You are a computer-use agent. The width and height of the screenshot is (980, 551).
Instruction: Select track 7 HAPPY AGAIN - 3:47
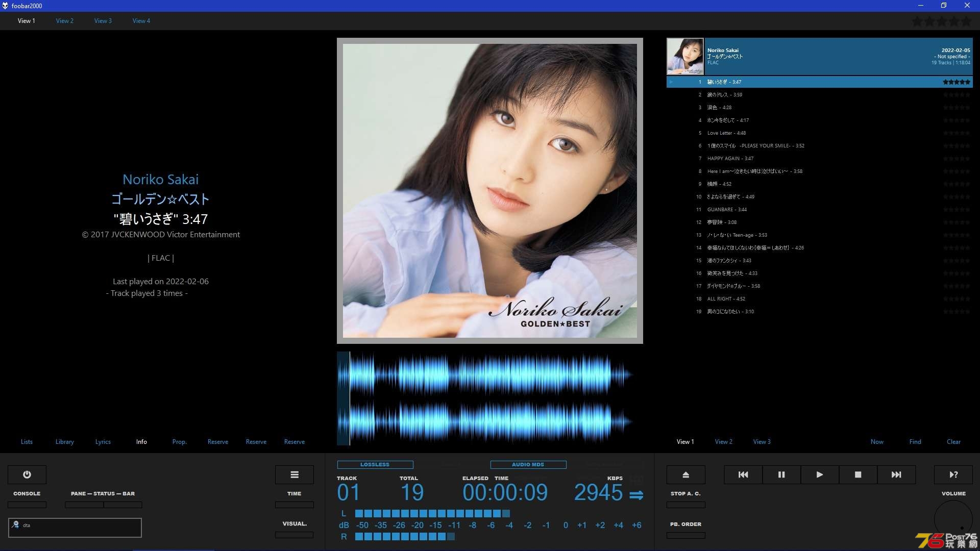[x=820, y=158]
